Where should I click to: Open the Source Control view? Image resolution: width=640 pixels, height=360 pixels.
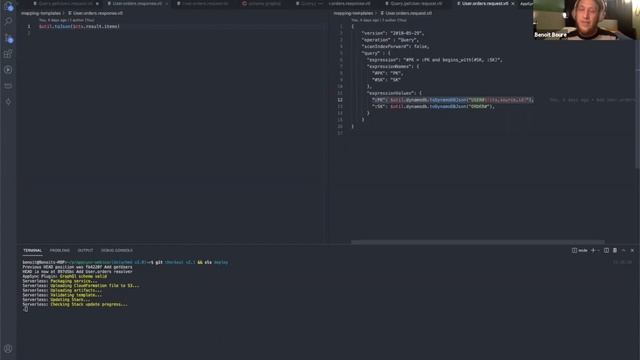(8, 38)
